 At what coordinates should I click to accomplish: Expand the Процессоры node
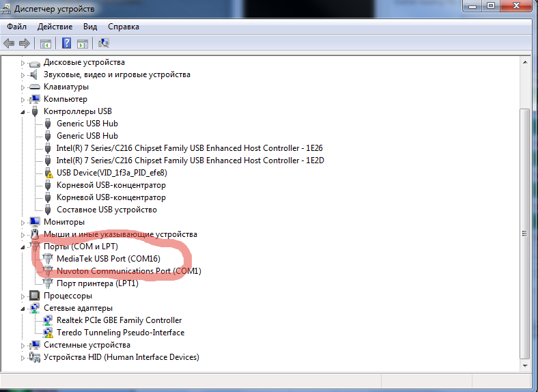[23, 296]
